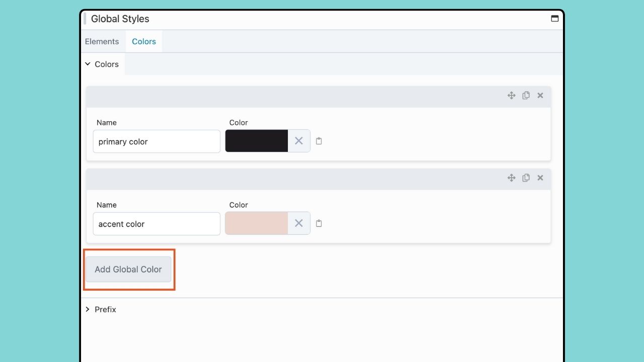This screenshot has width=644, height=362.
Task: Collapse the Colors section
Action: tap(102, 64)
